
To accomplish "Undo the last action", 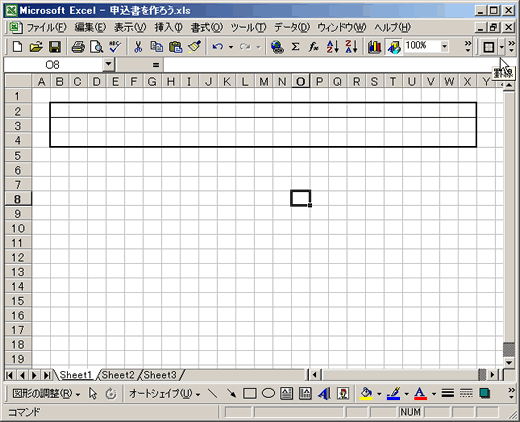I will [218, 47].
